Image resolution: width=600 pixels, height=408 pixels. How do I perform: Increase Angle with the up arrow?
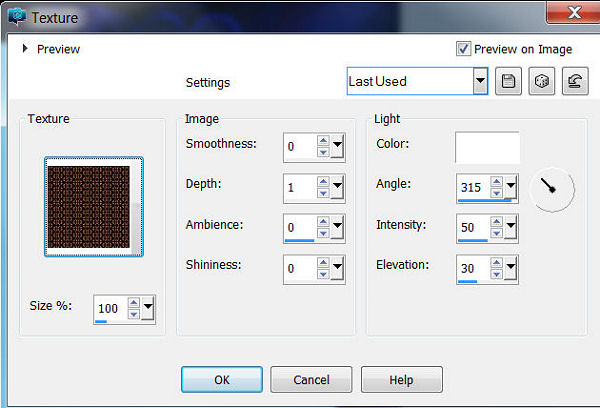tap(497, 181)
